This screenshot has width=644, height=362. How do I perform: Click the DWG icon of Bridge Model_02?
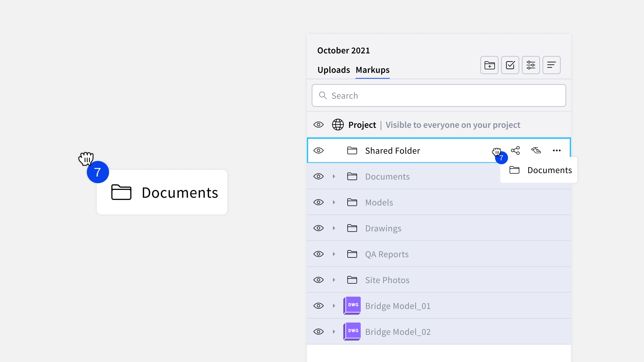(352, 331)
